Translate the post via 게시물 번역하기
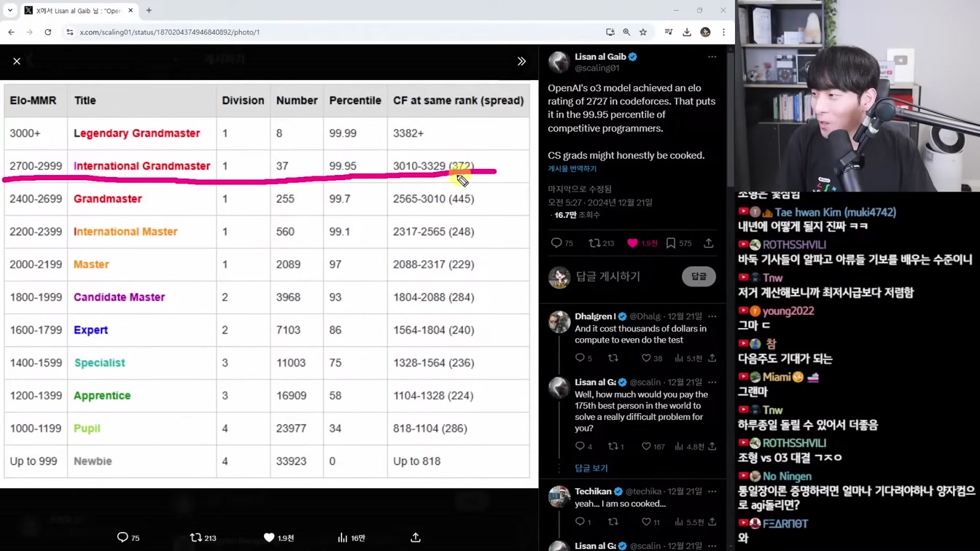 pos(572,168)
